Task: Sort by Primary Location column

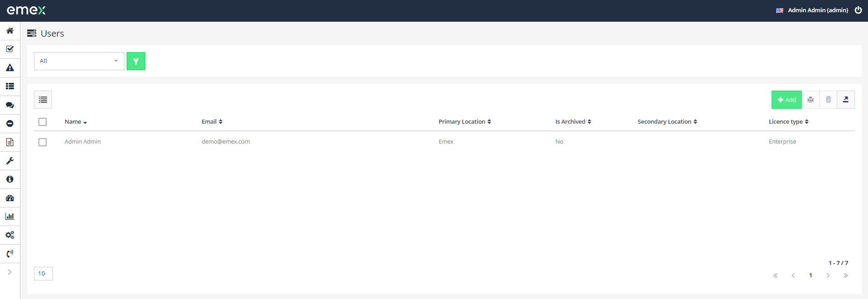Action: point(465,122)
